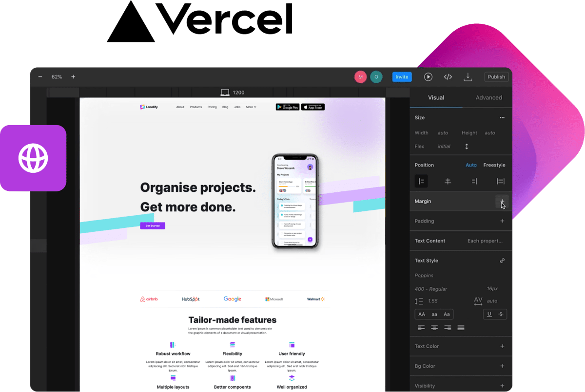Click the preview play icon in toolbar
This screenshot has width=585, height=392.
429,76
